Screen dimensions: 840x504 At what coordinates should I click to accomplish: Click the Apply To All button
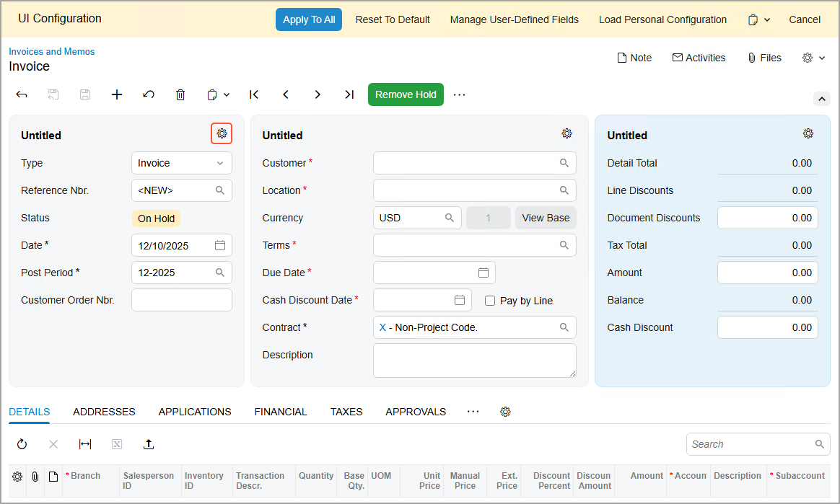309,19
